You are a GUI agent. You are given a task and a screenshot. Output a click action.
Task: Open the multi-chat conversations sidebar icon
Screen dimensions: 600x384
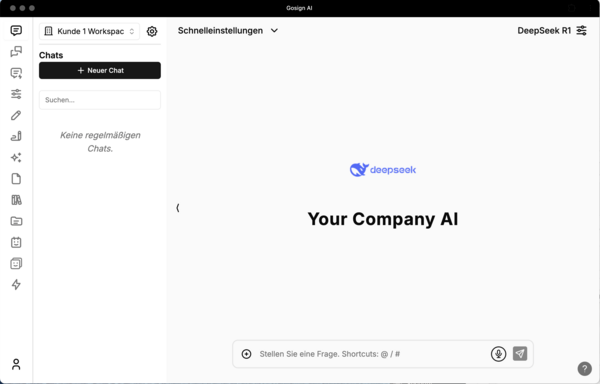coord(16,51)
